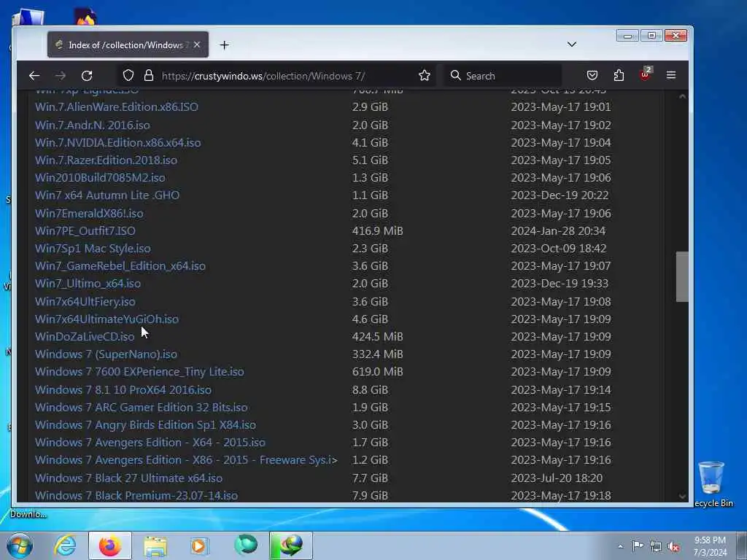The width and height of the screenshot is (747, 560).
Task: Click the muted volume tray icon
Action: [673, 547]
